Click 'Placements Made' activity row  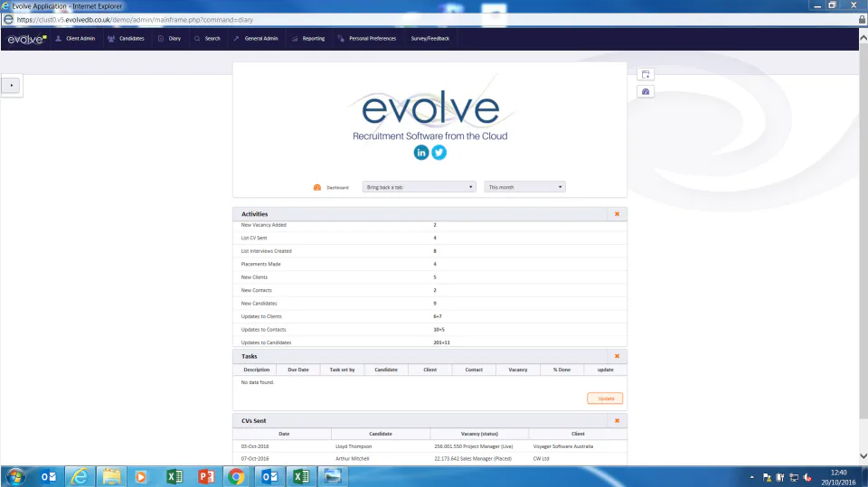tap(429, 264)
